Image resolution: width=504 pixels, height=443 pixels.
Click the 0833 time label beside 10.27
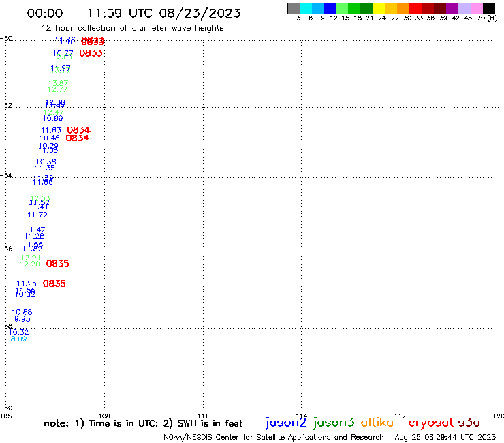[x=91, y=53]
